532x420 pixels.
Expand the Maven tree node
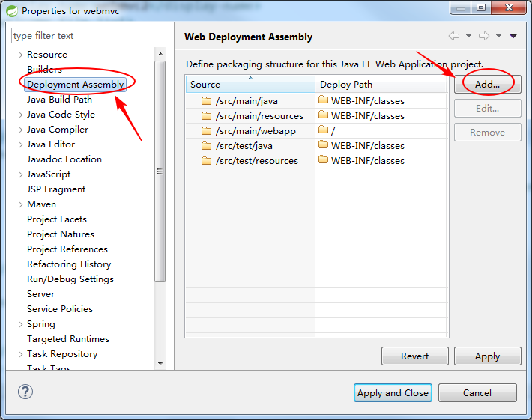coord(20,204)
